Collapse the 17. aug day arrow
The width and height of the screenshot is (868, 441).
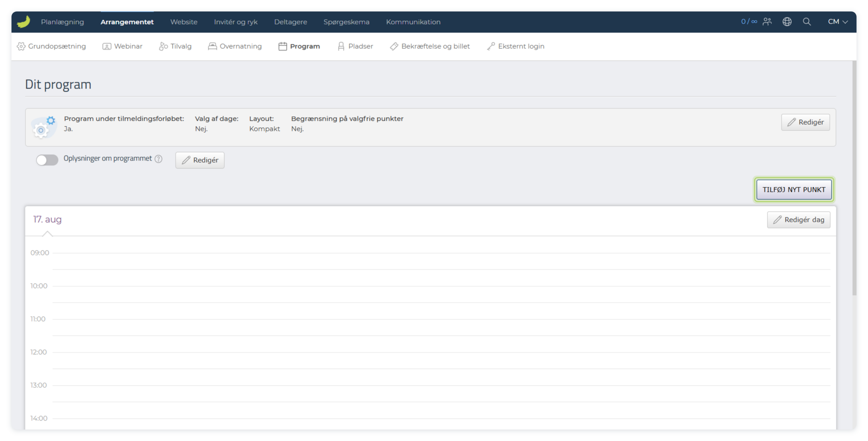[47, 233]
